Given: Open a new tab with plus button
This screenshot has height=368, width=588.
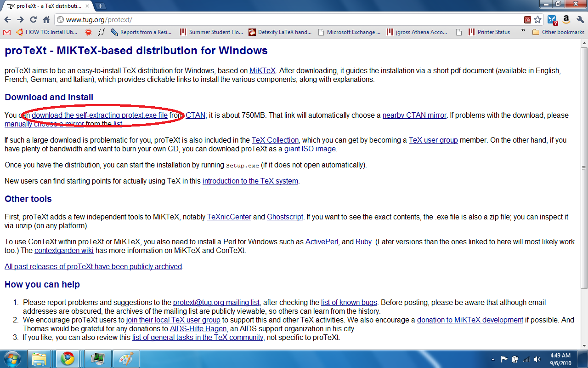Looking at the screenshot, I should (100, 6).
